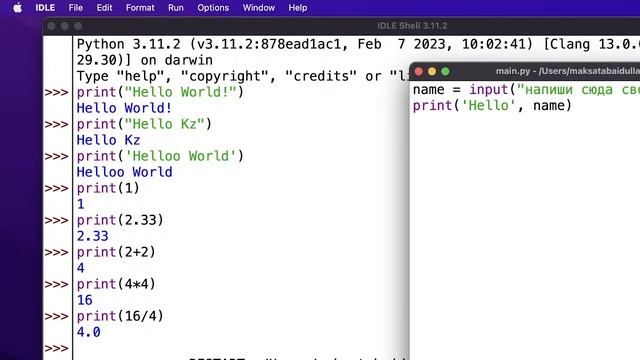Click the print(4*4) line in shell
The width and height of the screenshot is (640, 360).
[116, 284]
